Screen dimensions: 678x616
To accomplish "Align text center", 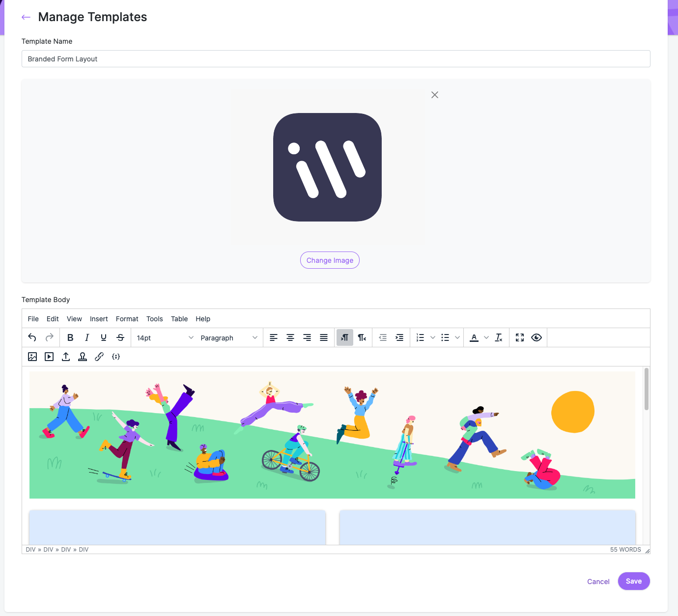I will pos(290,337).
